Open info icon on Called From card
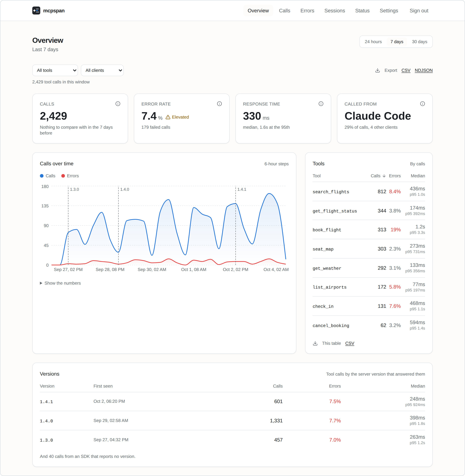This screenshot has height=476, width=465. coord(423,104)
